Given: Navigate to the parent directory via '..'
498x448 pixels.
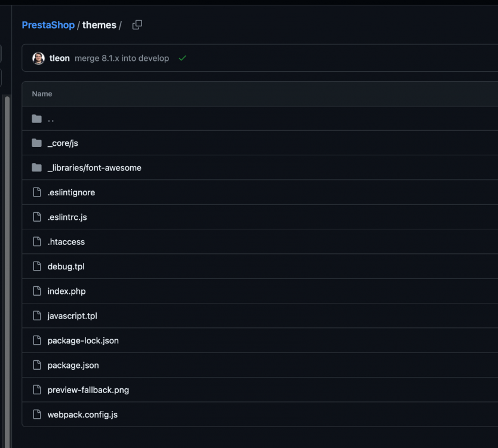Looking at the screenshot, I should [x=51, y=118].
